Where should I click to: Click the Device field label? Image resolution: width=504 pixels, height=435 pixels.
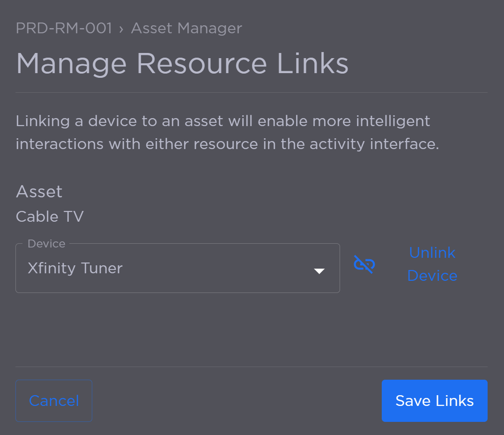(46, 243)
